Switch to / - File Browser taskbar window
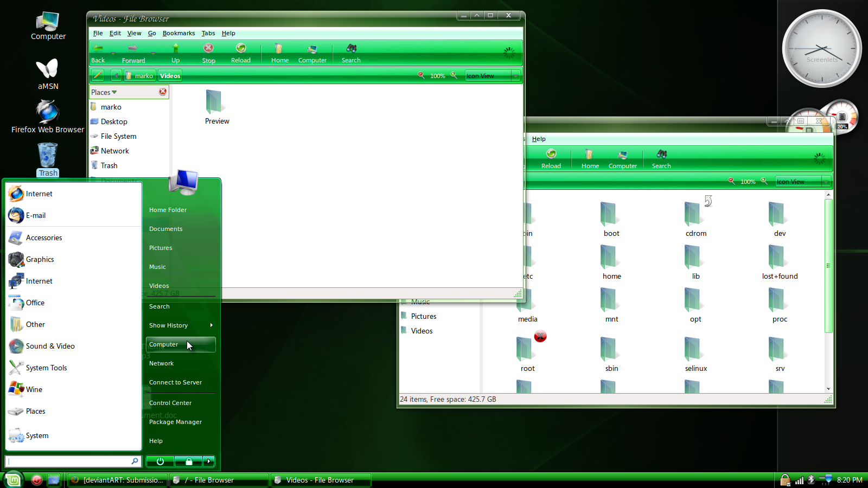This screenshot has height=488, width=868. point(219,480)
